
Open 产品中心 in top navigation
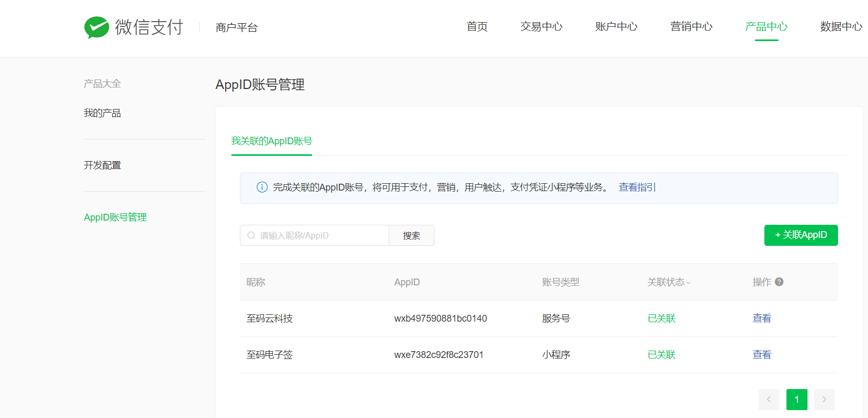[x=766, y=26]
